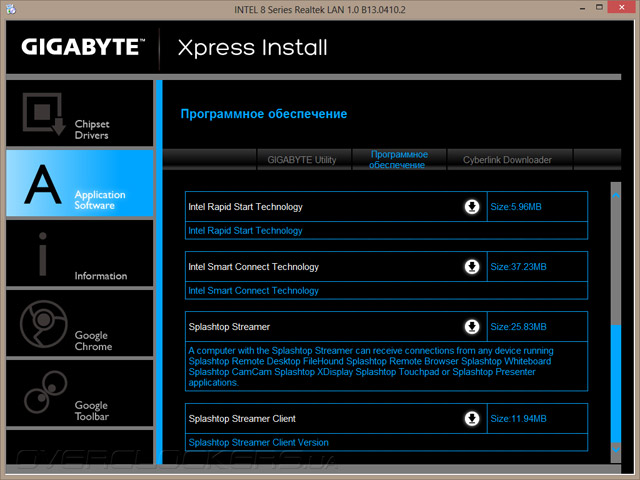Click the scroll up arrow of software list
This screenshot has width=640, height=480.
click(616, 196)
